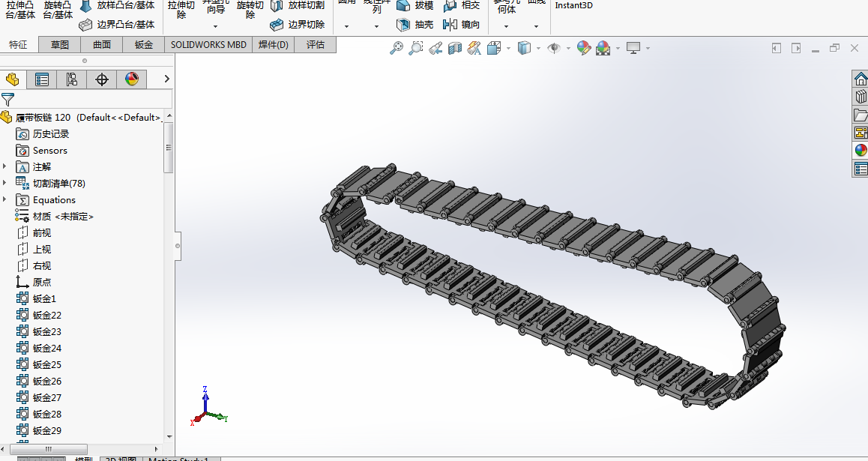Switch to the SOLIDWORKS MBD tab
Screen dimensions: 868x461
[208, 45]
